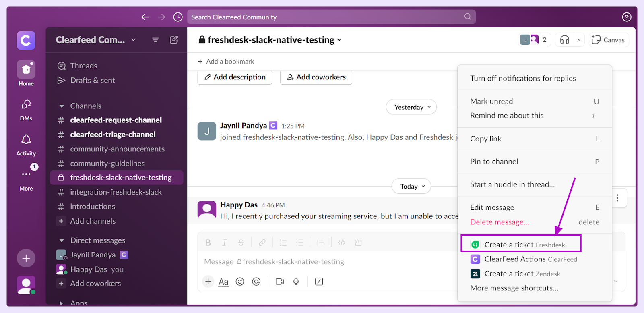Record an audio clip microphone
The height and width of the screenshot is (313, 644).
296,282
